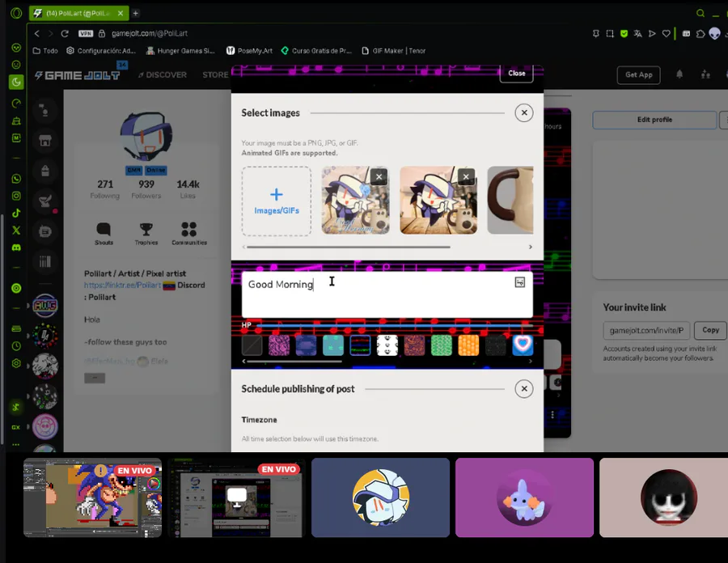Open the AWG community in sidebar
The image size is (728, 563).
(45, 306)
